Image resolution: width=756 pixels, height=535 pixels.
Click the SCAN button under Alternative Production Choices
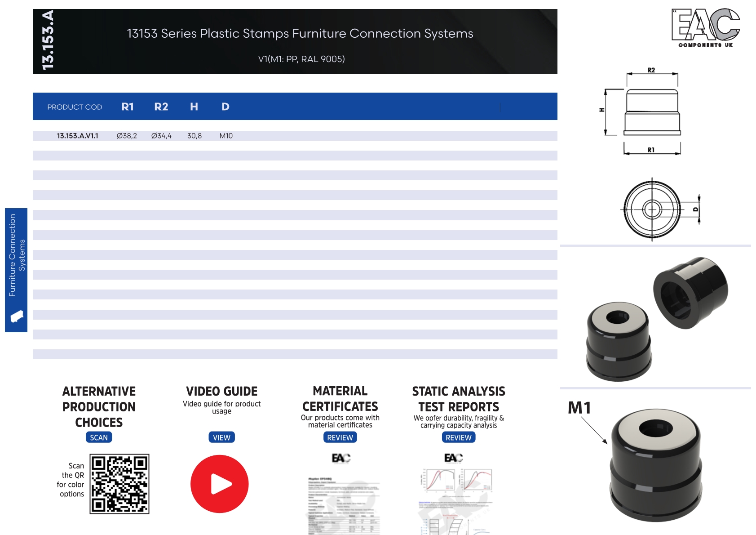(99, 437)
